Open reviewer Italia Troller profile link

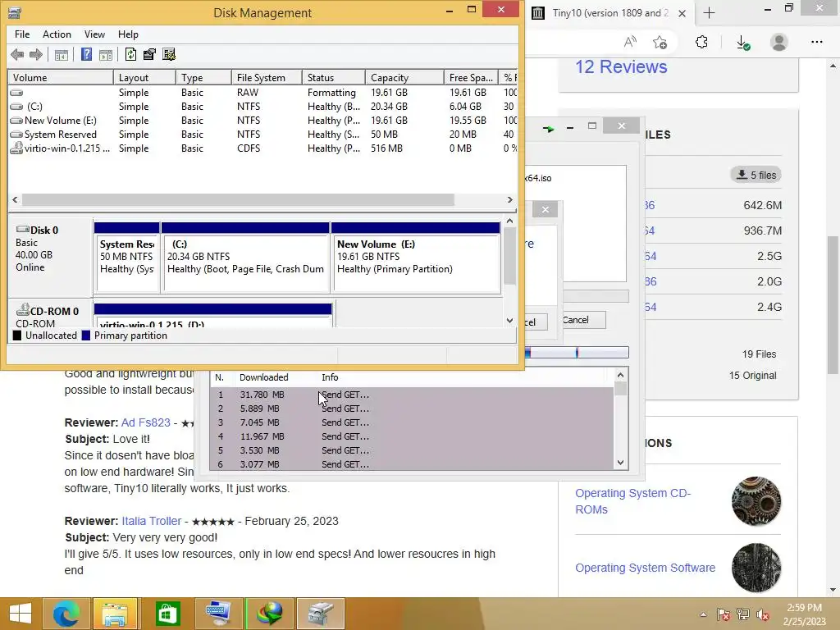(x=152, y=521)
